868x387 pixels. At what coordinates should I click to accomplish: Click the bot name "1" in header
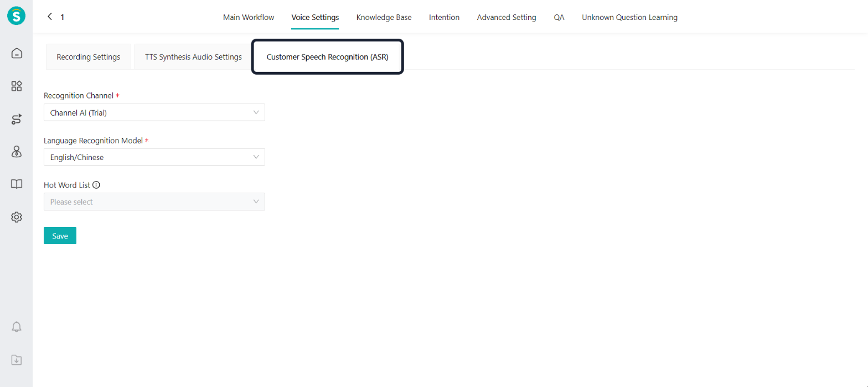click(x=62, y=17)
